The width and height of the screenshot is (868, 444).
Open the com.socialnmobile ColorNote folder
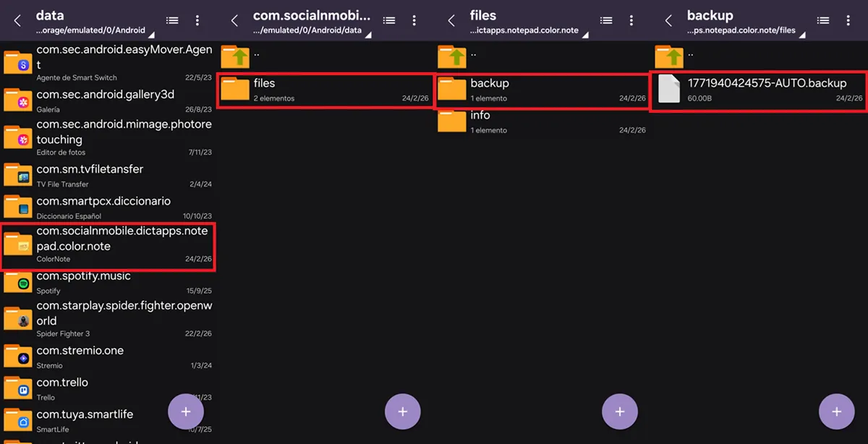tap(109, 246)
